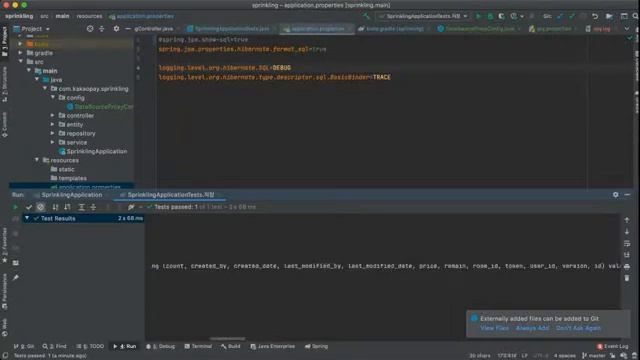
Task: Collapse the src folder in the tree
Action: 21,62
